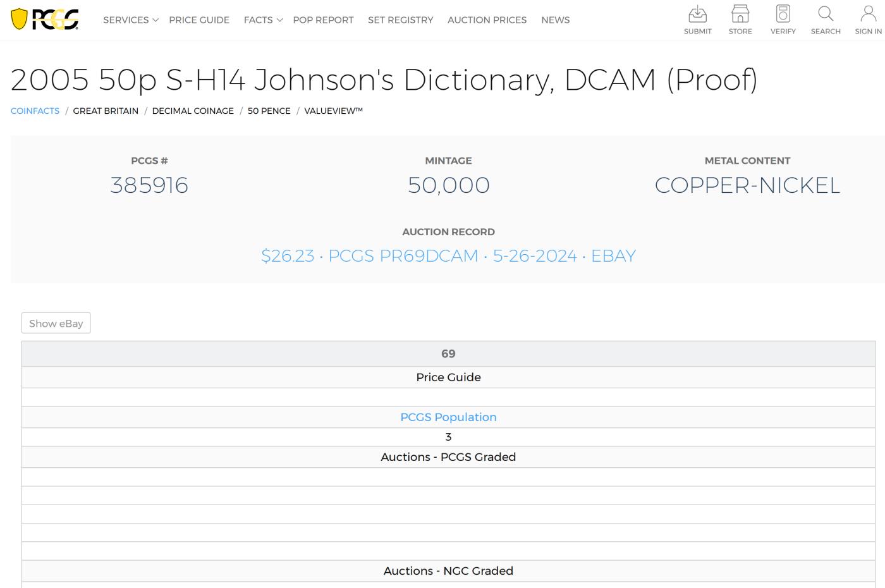Viewport: 885px width, 588px height.
Task: Open the PCGS Population link
Action: point(448,417)
